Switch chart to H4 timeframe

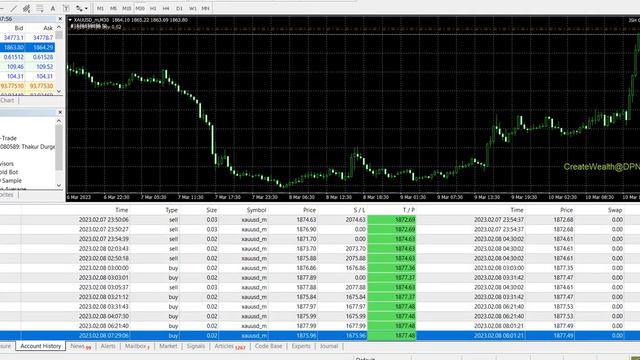pyautogui.click(x=166, y=8)
